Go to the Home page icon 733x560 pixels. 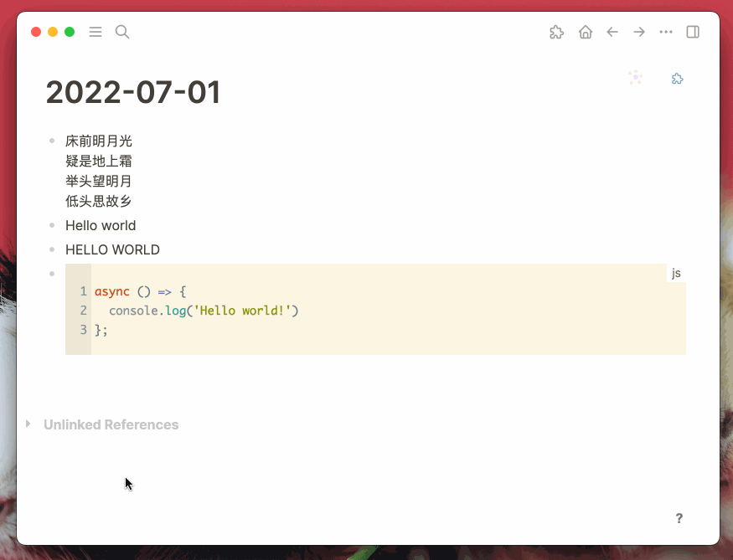tap(586, 32)
